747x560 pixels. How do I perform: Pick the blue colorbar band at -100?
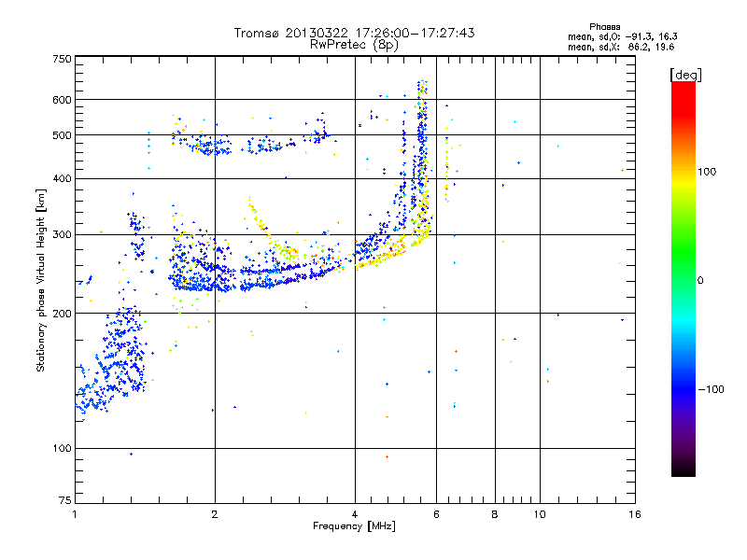[x=684, y=388]
